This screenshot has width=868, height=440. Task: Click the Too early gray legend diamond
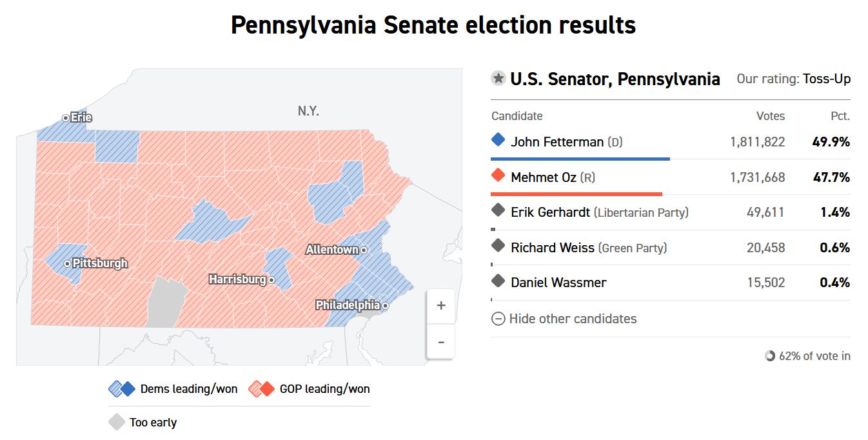tap(116, 422)
